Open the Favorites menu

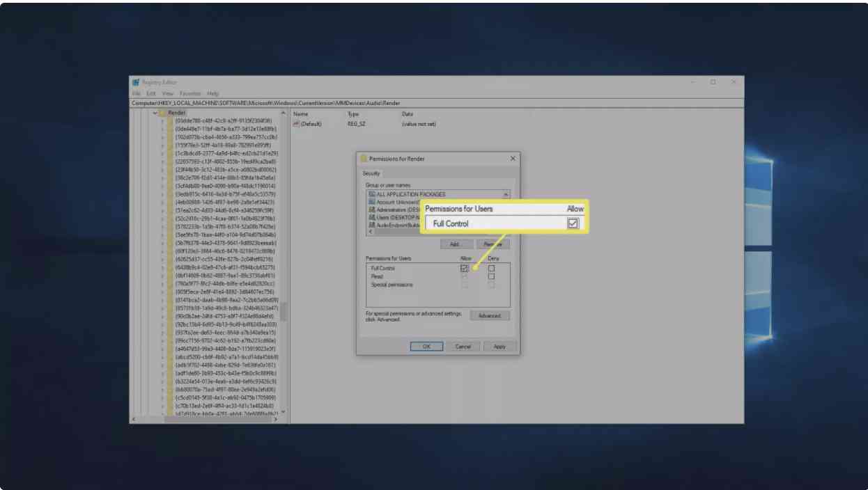click(190, 93)
